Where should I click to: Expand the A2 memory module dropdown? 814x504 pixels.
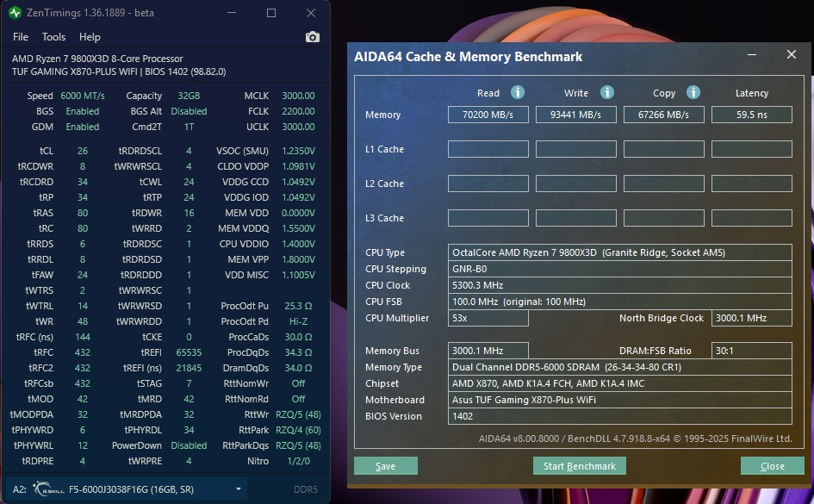coord(238,489)
